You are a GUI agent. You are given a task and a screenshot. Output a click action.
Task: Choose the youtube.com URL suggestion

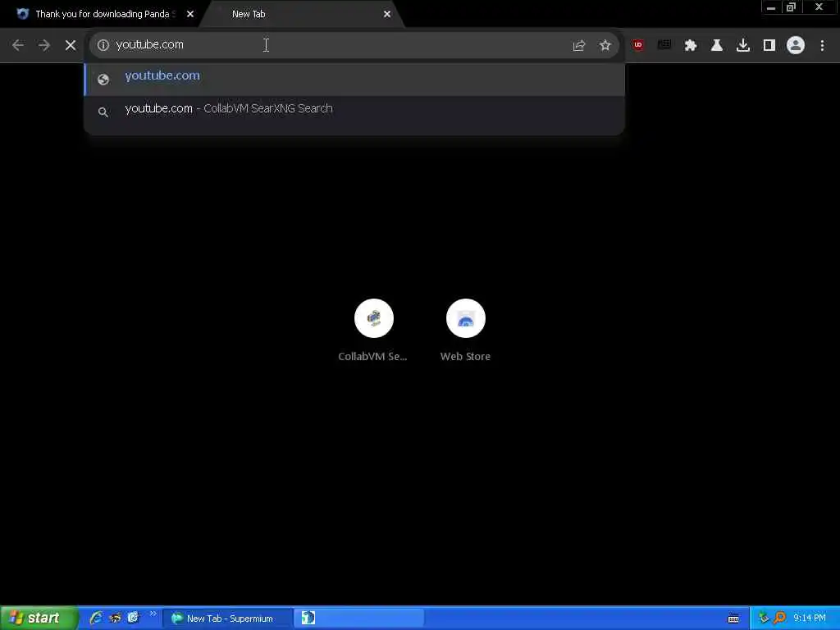[x=354, y=79]
